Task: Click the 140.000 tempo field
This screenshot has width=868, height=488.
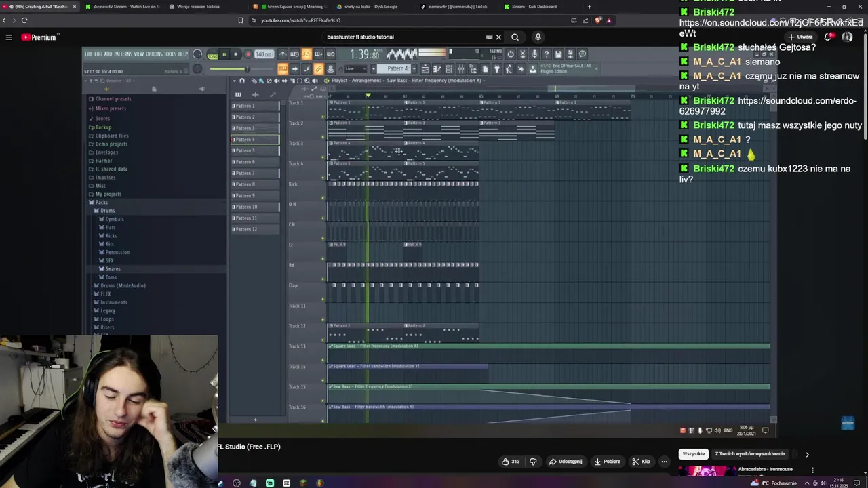Action: click(264, 54)
